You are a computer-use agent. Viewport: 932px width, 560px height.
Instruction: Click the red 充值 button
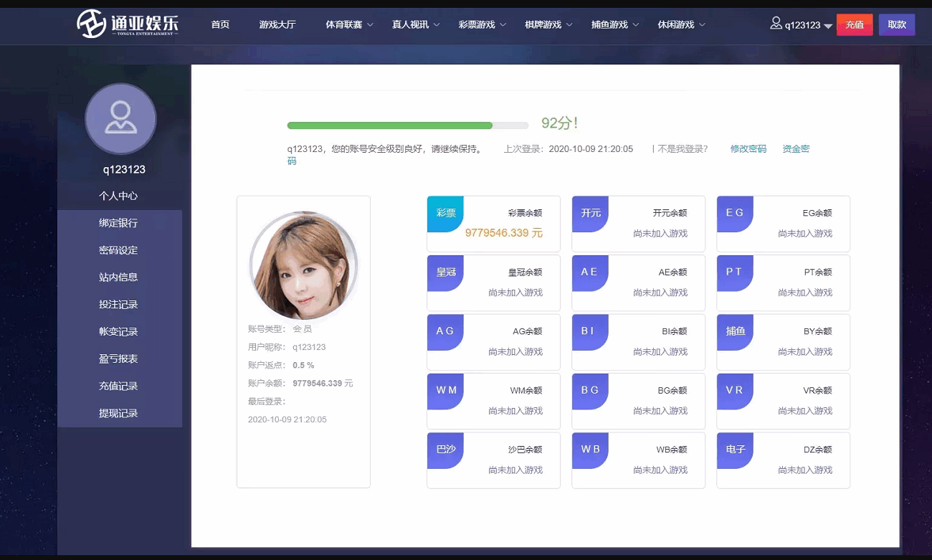(x=854, y=25)
